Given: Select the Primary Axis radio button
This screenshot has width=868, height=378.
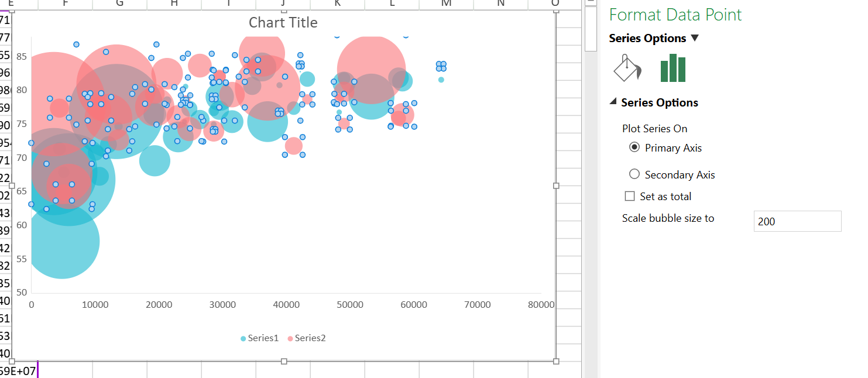Looking at the screenshot, I should click(x=634, y=147).
